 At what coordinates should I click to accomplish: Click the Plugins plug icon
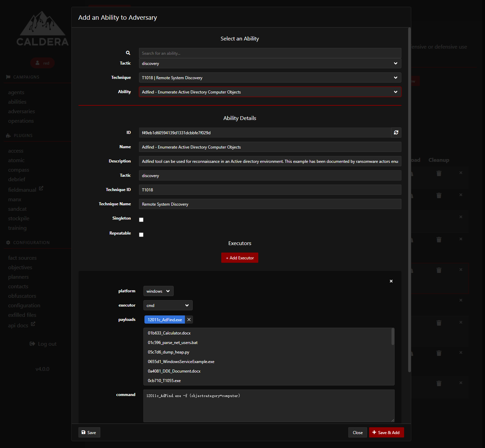[x=8, y=135]
